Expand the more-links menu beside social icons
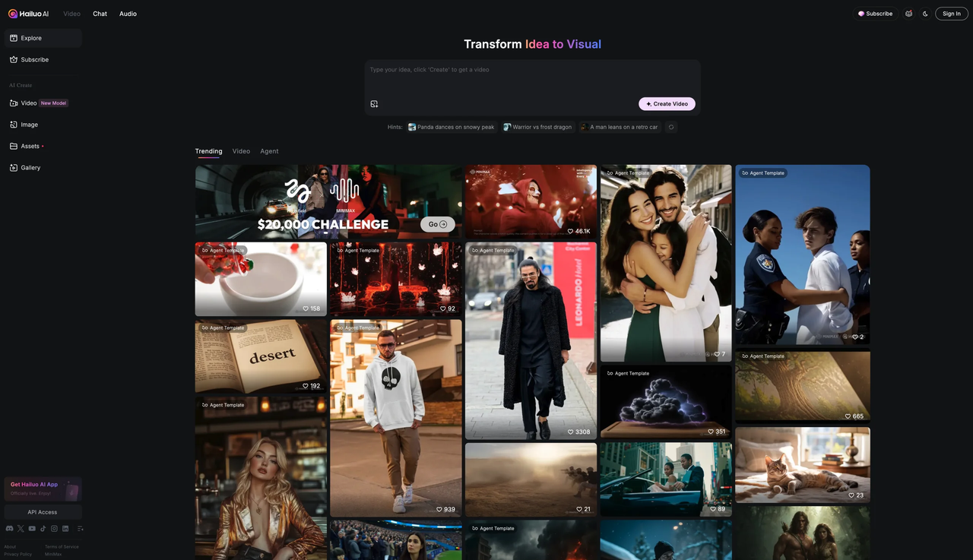Viewport: 973px width, 560px height. pos(80,529)
